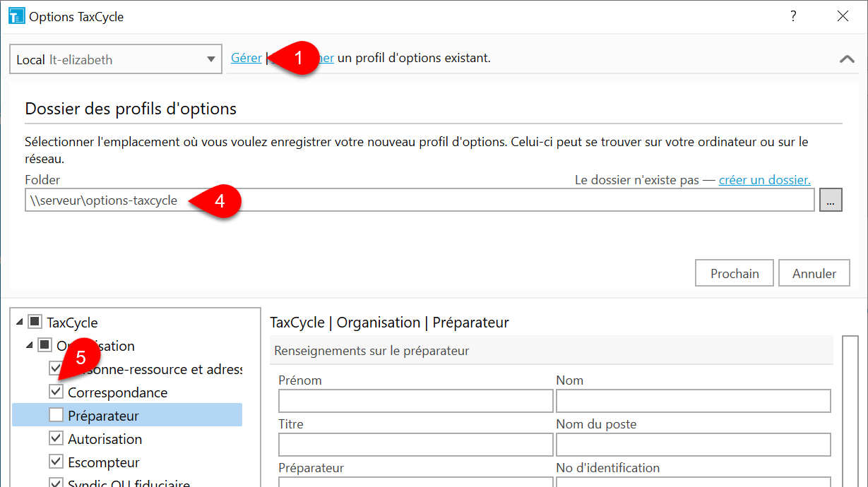868x487 pixels.
Task: Click the Folder path input field
Action: [x=420, y=200]
